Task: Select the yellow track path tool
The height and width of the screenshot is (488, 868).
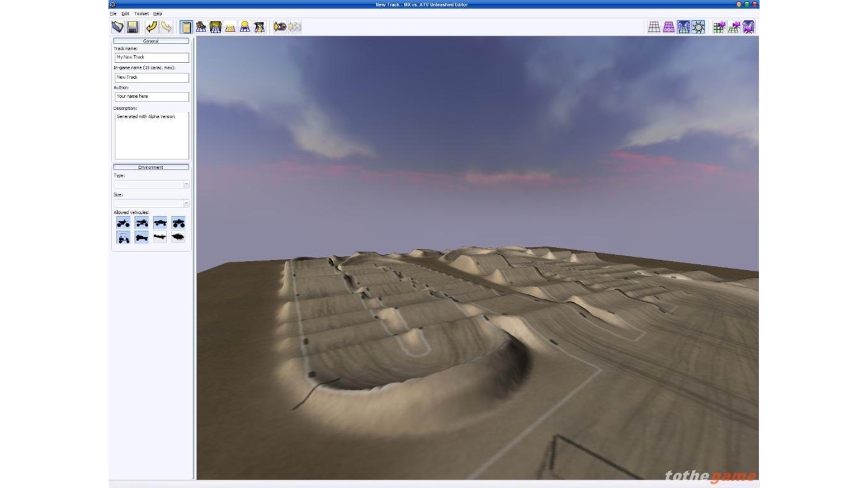Action: (259, 27)
